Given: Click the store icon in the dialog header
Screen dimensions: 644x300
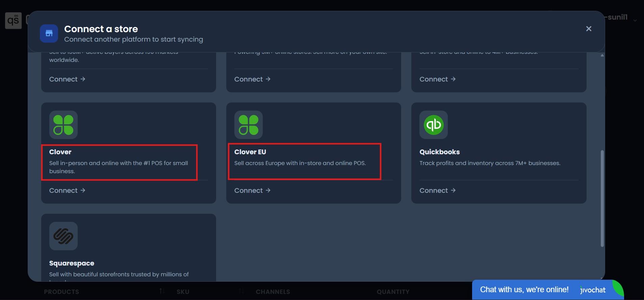Looking at the screenshot, I should pyautogui.click(x=49, y=33).
